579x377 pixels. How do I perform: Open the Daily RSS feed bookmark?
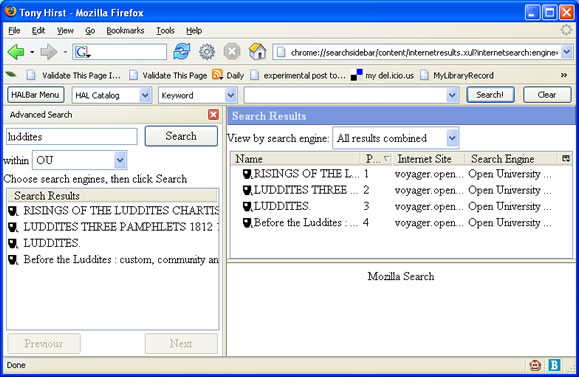[228, 76]
